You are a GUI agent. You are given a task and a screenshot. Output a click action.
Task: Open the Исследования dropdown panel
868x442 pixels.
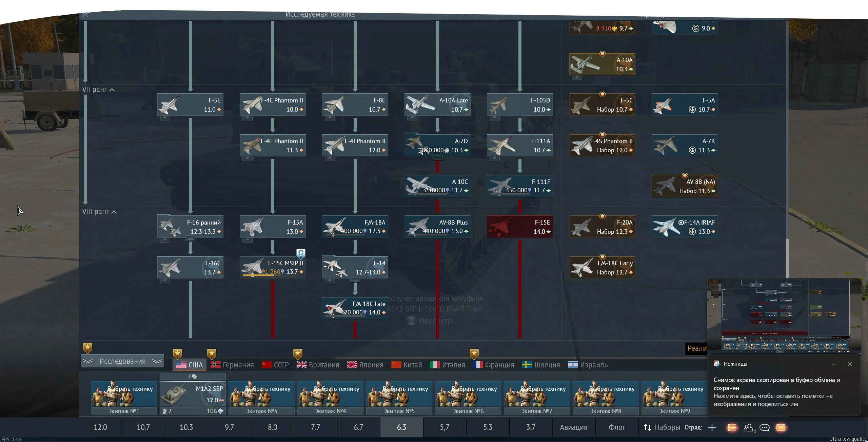coord(122,361)
